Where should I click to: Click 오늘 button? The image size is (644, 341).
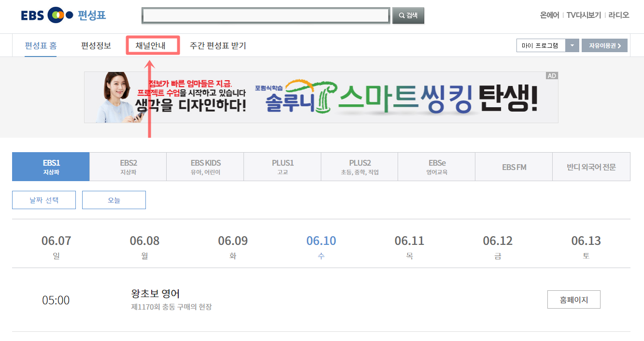[x=114, y=200]
